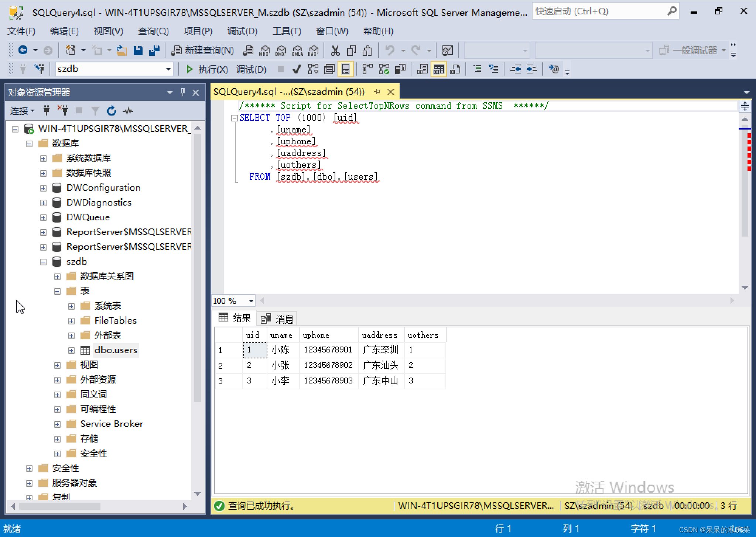This screenshot has height=537, width=756.
Task: Open the 100 % zoom dropdown
Action: (251, 301)
